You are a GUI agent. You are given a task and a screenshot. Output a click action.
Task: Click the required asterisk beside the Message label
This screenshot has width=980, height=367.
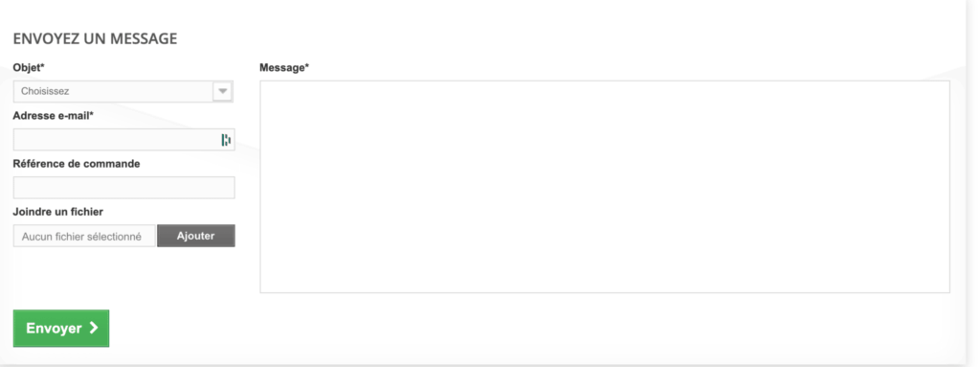pyautogui.click(x=307, y=66)
